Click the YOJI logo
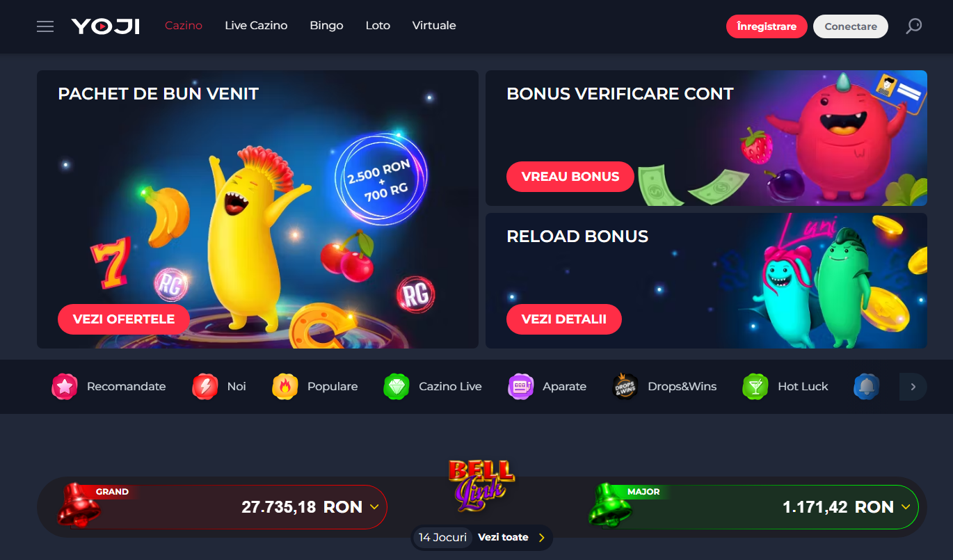This screenshot has width=953, height=560. click(x=106, y=26)
